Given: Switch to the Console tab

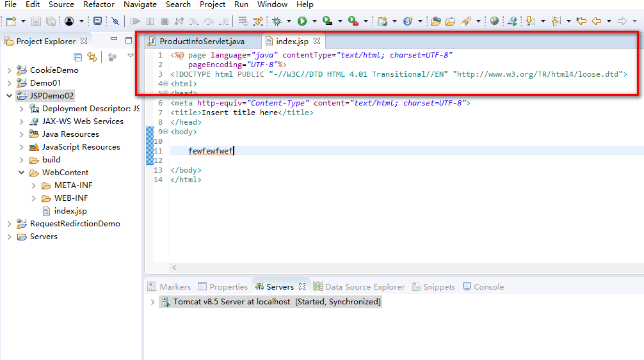Looking at the screenshot, I should click(483, 286).
